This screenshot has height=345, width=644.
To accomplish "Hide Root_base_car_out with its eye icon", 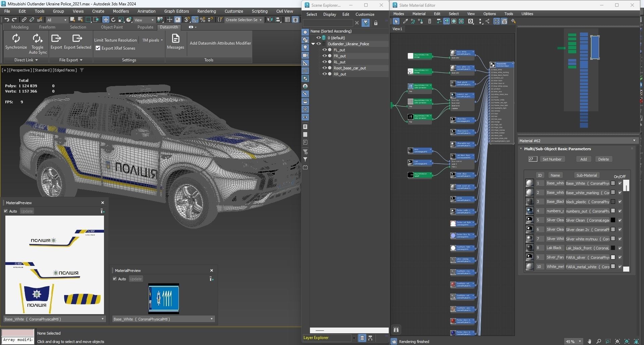I will tap(324, 68).
